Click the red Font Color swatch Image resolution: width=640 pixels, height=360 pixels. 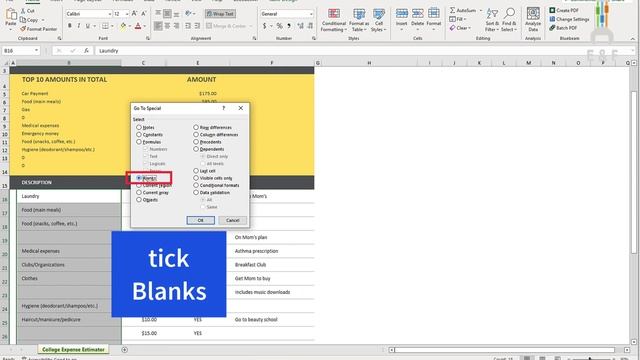click(138, 26)
